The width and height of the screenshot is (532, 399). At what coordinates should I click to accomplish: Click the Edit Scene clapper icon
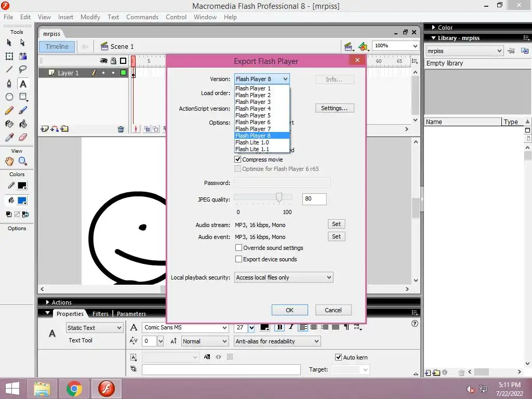tap(348, 46)
